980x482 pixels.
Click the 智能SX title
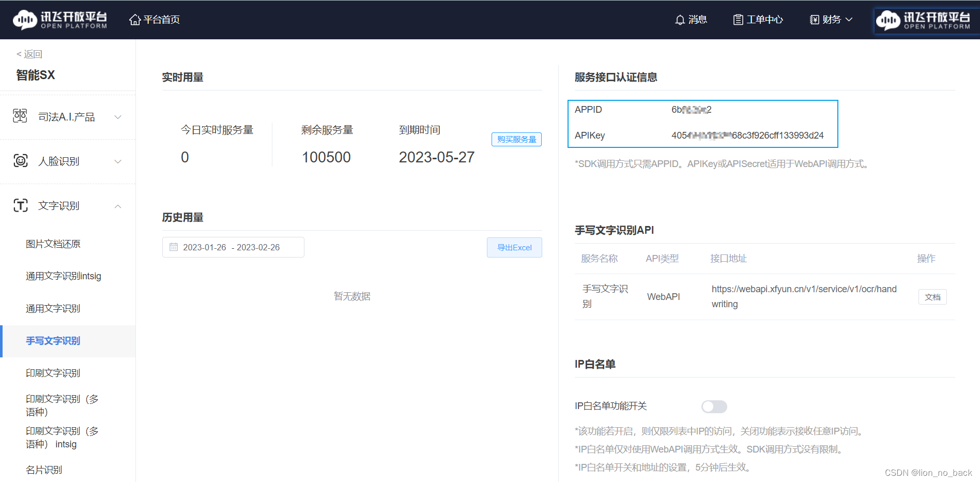(x=36, y=75)
